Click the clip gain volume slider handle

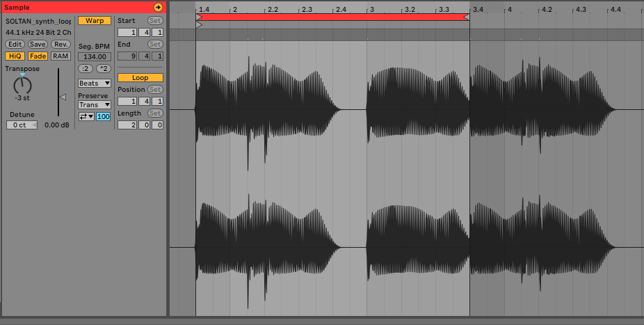63,97
